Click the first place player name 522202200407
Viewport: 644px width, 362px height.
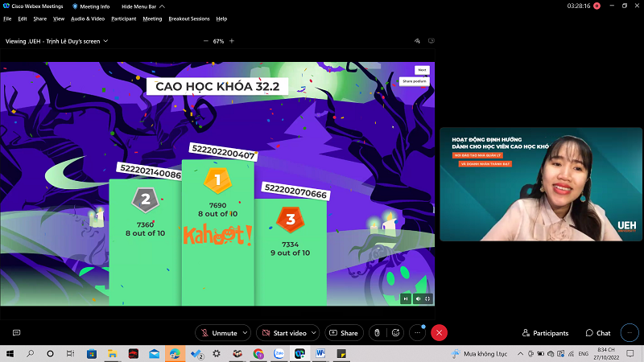click(224, 152)
